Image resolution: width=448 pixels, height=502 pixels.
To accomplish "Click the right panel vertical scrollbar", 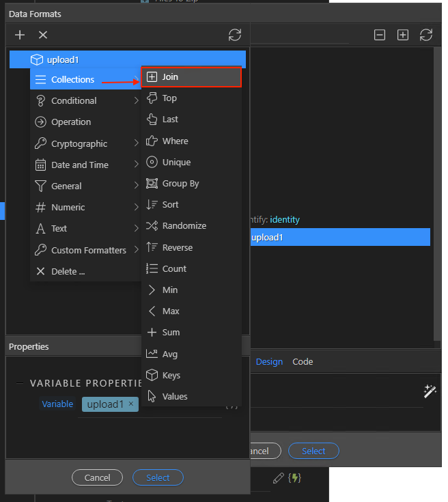I will coord(437,194).
